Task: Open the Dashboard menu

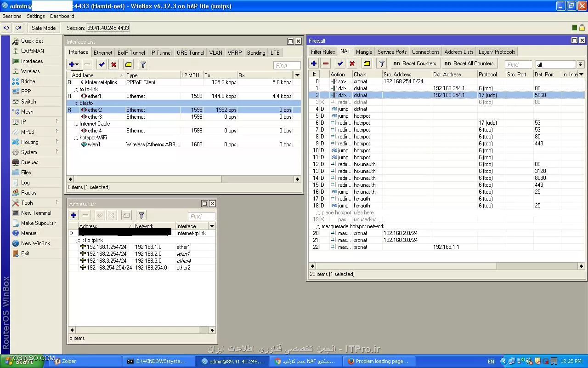Action: click(x=62, y=16)
